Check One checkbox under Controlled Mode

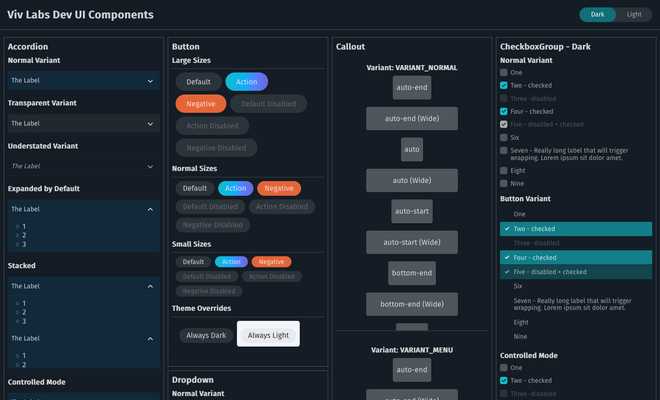tap(504, 368)
